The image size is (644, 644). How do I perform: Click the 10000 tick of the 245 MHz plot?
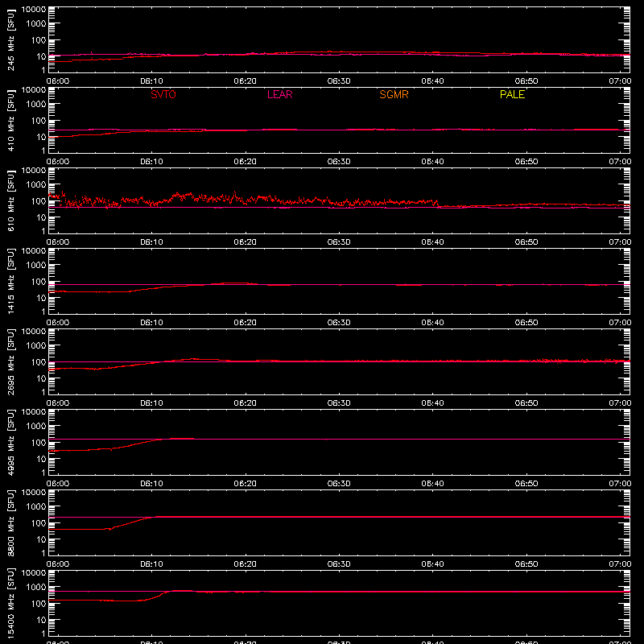click(x=34, y=10)
